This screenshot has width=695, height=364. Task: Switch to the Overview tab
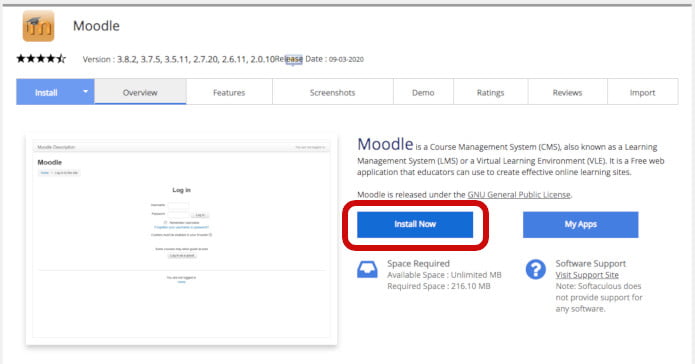click(140, 92)
